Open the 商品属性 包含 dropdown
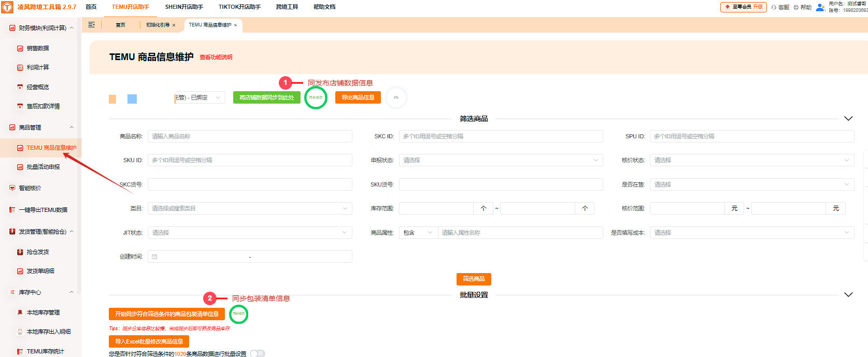Screen dimensions: 868x357 (418, 233)
